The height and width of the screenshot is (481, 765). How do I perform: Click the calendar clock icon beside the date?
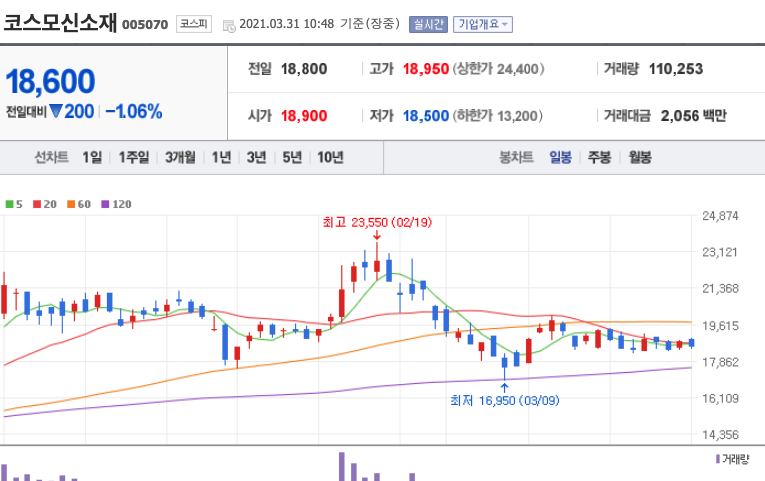coord(229,26)
